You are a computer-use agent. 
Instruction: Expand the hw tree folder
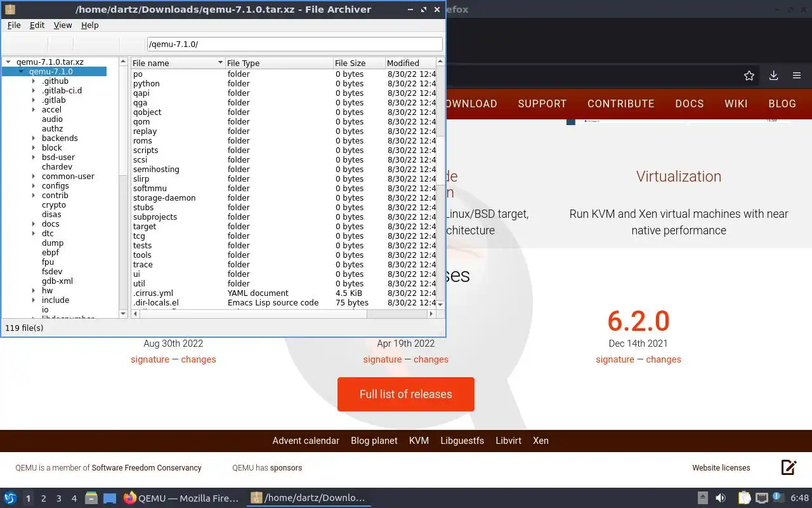coord(34,291)
